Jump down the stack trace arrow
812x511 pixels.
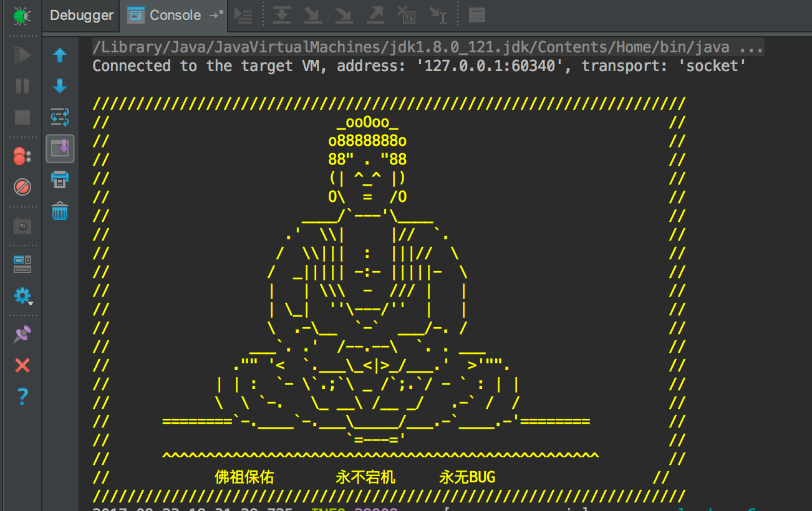pyautogui.click(x=60, y=86)
